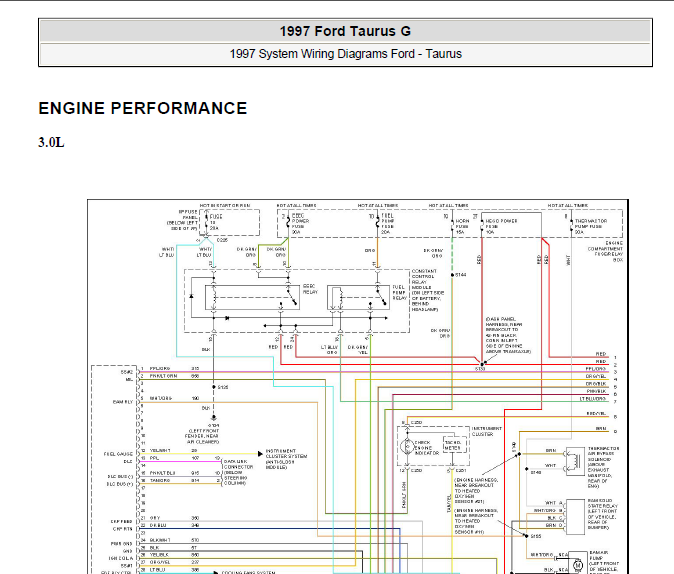Viewport: 674px width, 574px height.
Task: Select the DK GRN/YEL label below relay module
Action: pos(358,350)
